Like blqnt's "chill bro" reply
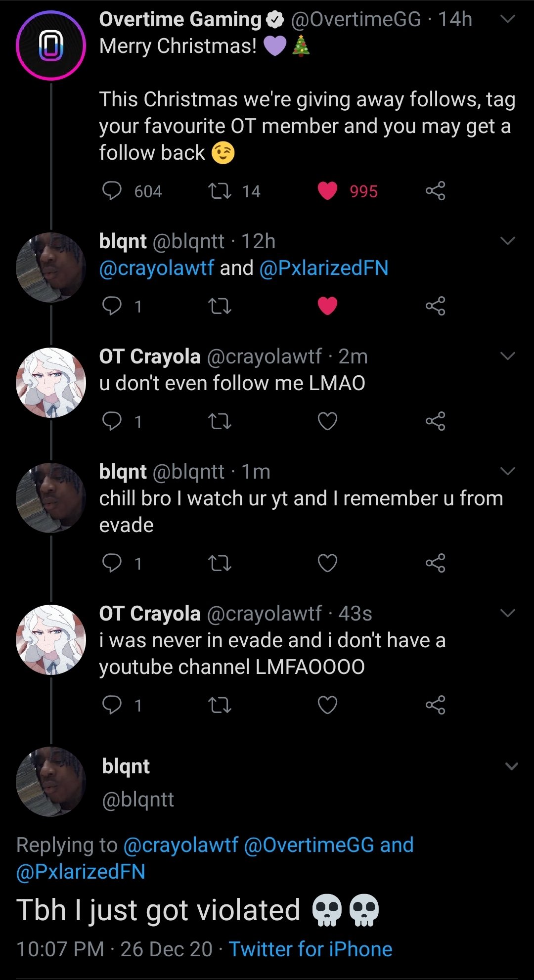534x980 pixels. (327, 563)
